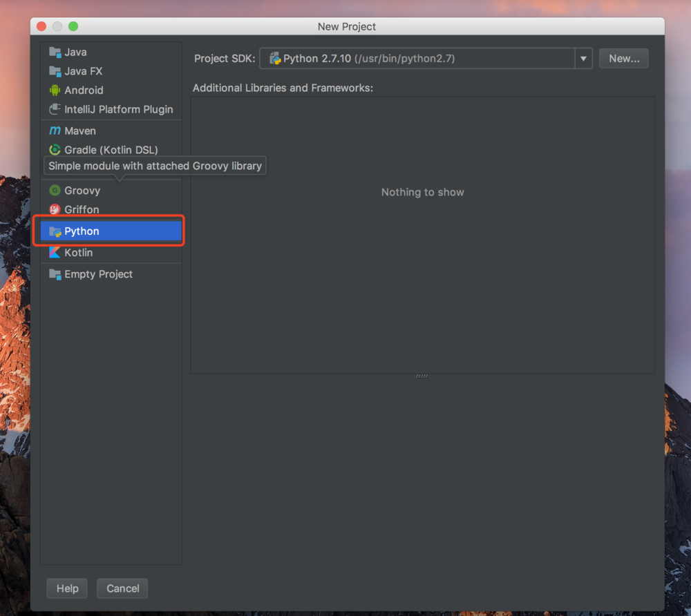Select the IntelliJ Platform Plugin icon

tap(55, 109)
